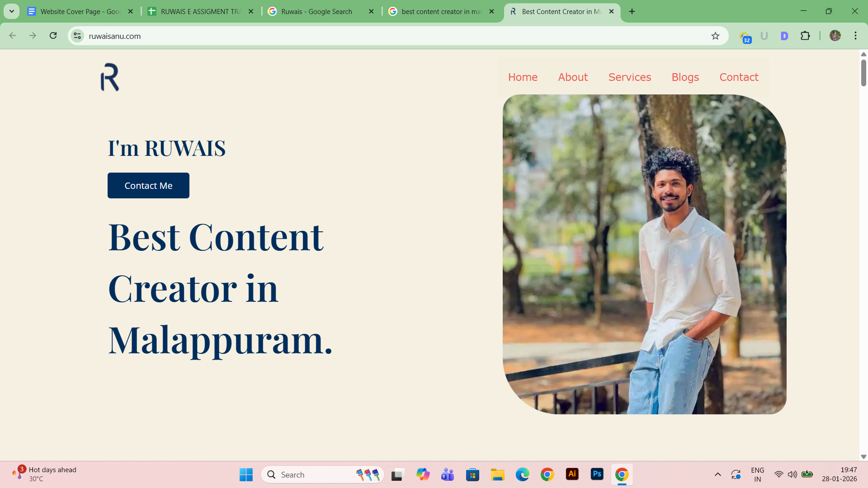Show hidden system tray icons
This screenshot has height=488, width=868.
pos(717,474)
